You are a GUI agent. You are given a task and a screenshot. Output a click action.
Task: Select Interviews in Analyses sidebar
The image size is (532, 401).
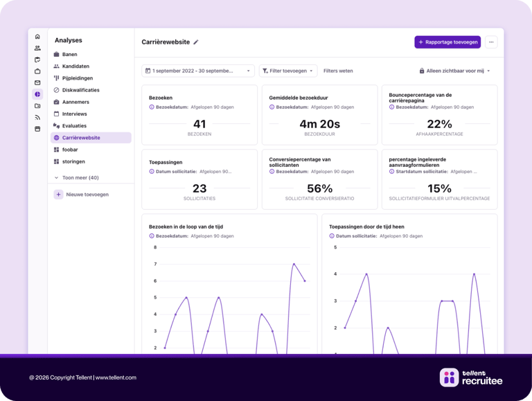point(75,114)
